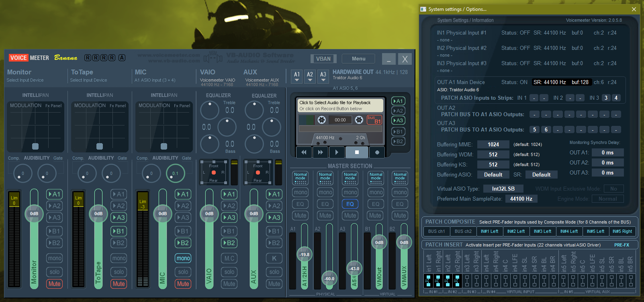Image resolution: width=644 pixels, height=302 pixels.
Task: Toggle A1 routing on Monitor strip
Action: 55,194
